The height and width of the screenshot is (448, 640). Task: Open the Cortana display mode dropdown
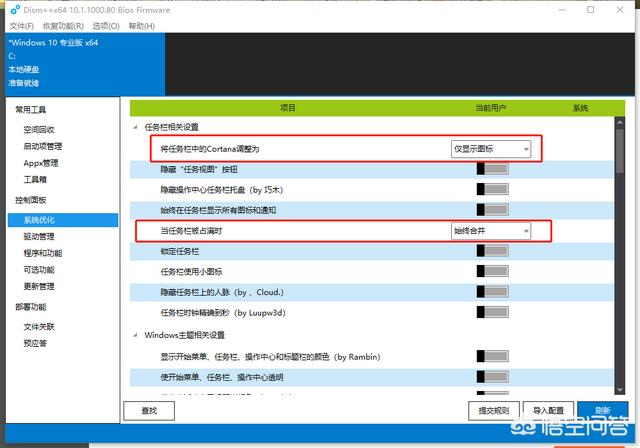click(x=491, y=149)
